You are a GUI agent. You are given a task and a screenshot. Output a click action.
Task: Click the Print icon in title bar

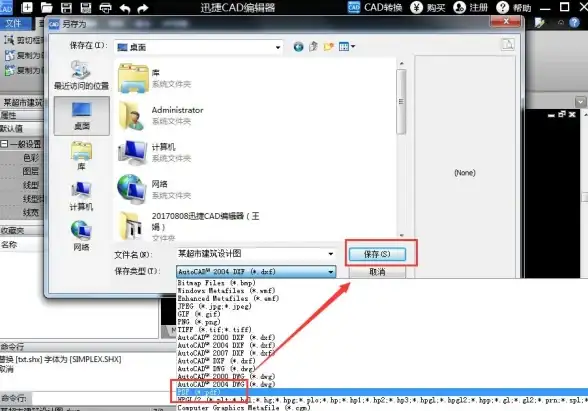tap(105, 8)
